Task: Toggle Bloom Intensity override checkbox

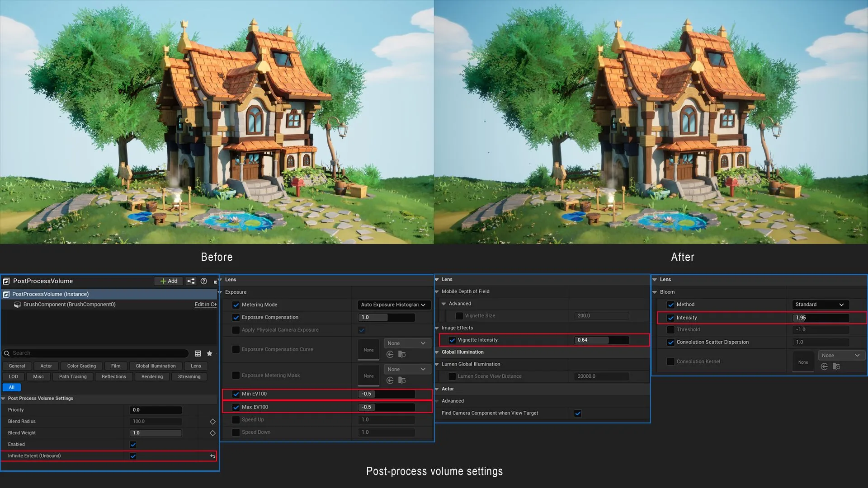Action: pos(671,318)
